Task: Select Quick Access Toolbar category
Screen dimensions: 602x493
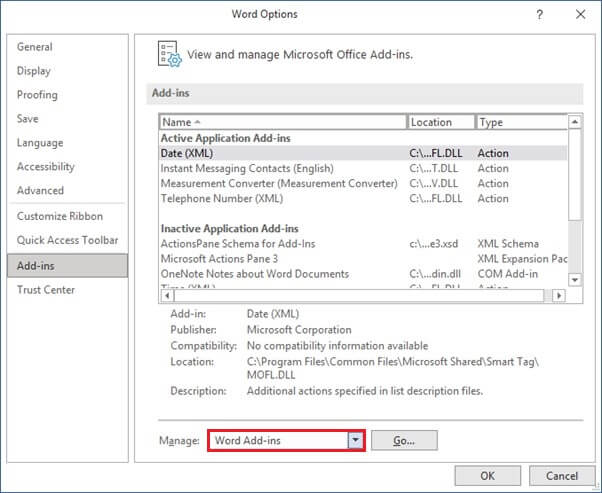Action: pos(68,240)
